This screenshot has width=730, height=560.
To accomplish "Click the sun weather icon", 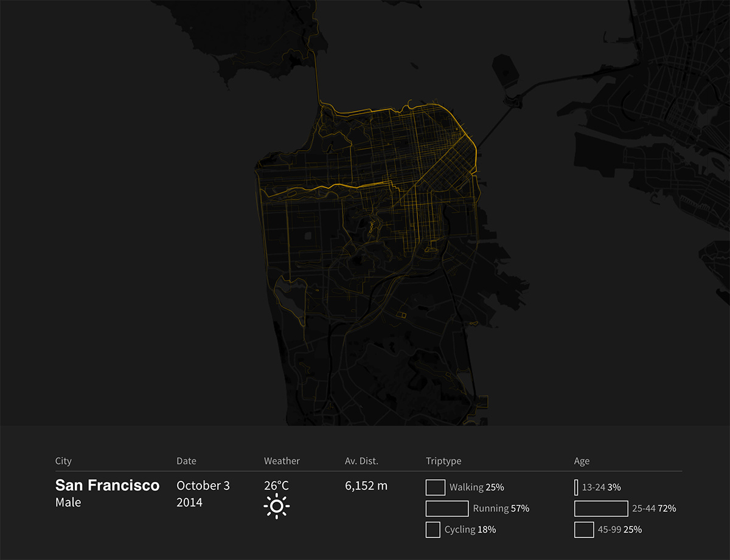I will (277, 506).
